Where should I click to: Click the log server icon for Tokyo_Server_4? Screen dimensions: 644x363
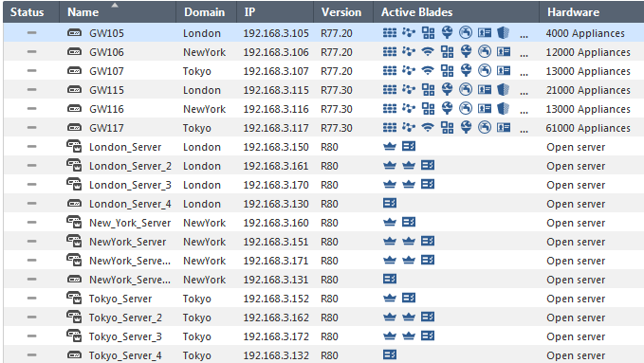click(x=390, y=354)
